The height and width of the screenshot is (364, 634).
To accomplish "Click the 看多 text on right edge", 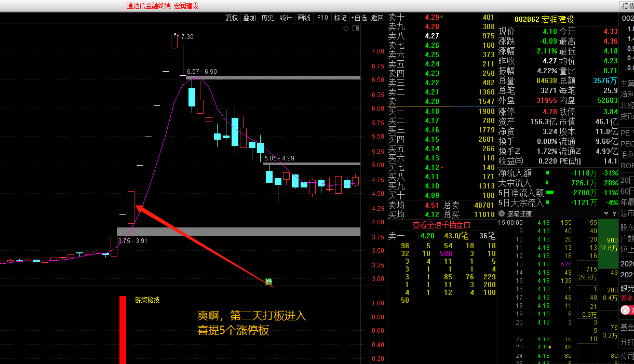I will click(x=627, y=299).
